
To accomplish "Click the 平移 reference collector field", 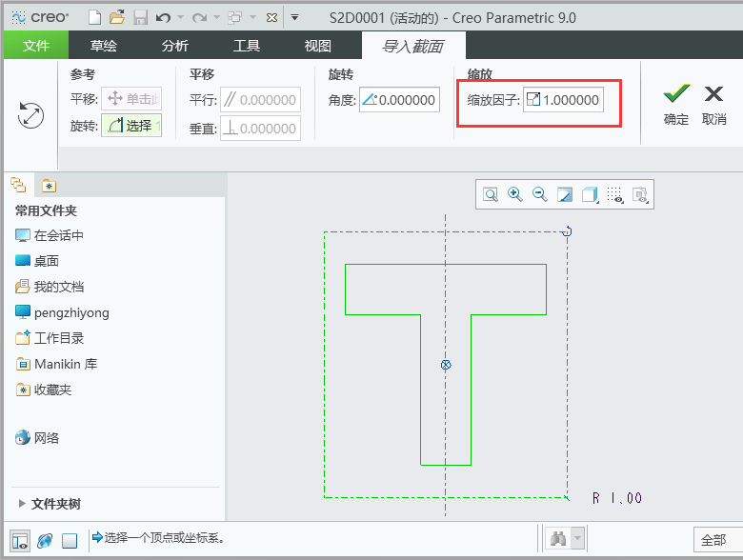I will pos(131,99).
